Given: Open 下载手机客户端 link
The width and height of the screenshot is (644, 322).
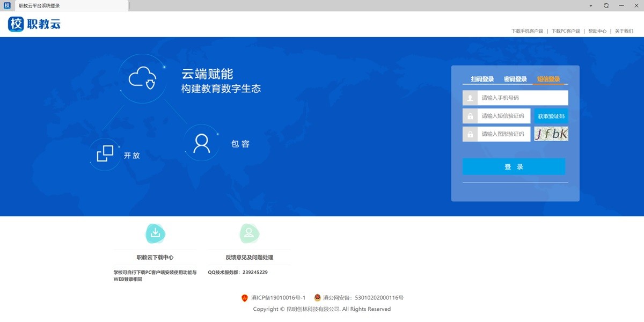Looking at the screenshot, I should [527, 31].
